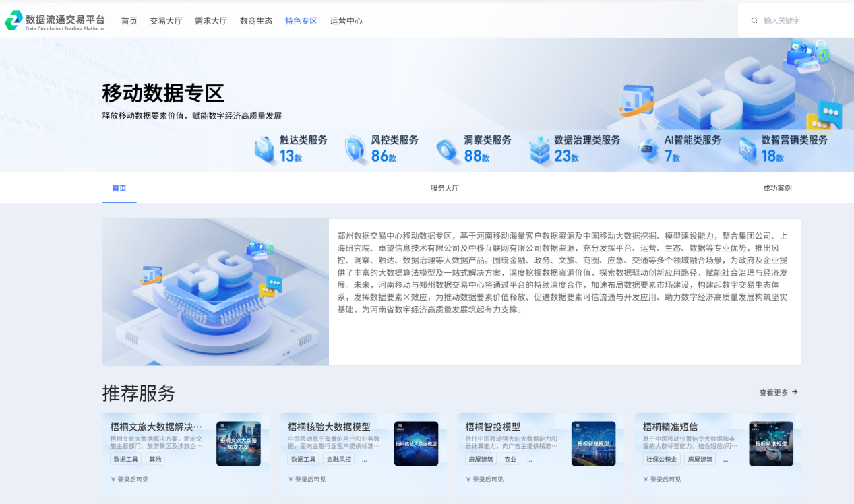The height and width of the screenshot is (504, 854).
Task: Click the 移动数据专区 banner heading
Action: pyautogui.click(x=163, y=93)
